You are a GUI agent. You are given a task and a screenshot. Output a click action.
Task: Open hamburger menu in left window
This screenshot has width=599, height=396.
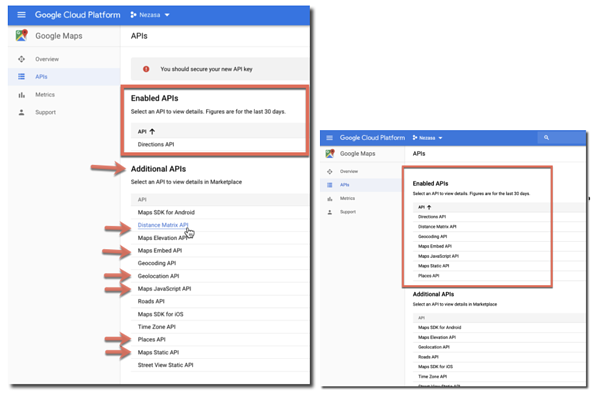point(21,15)
